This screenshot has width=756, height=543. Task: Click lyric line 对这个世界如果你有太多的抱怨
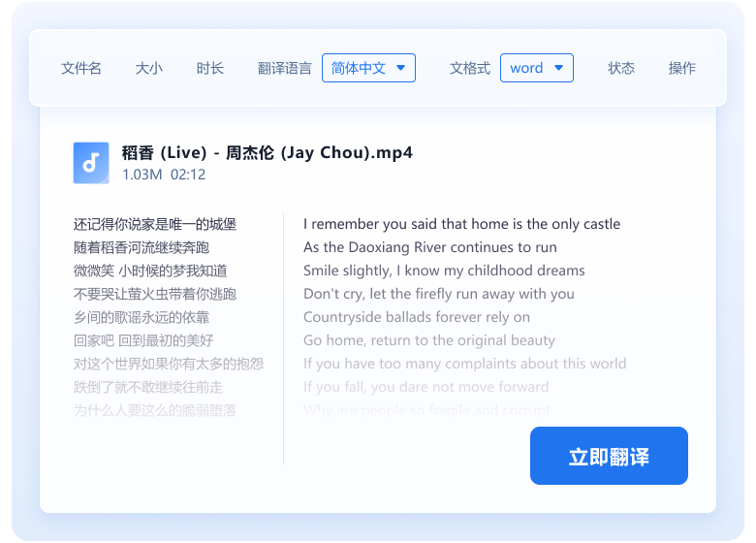tap(169, 364)
